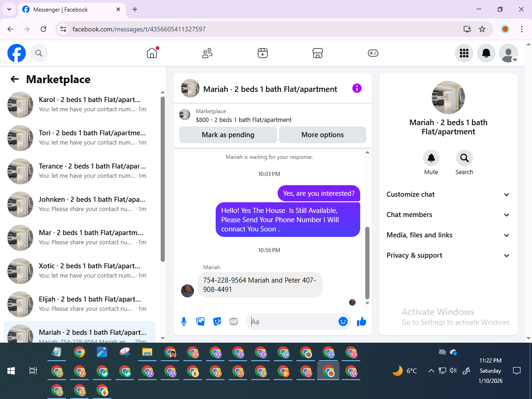Expand Customize chat section
Viewport: 532px width, 399px height.
(448, 194)
